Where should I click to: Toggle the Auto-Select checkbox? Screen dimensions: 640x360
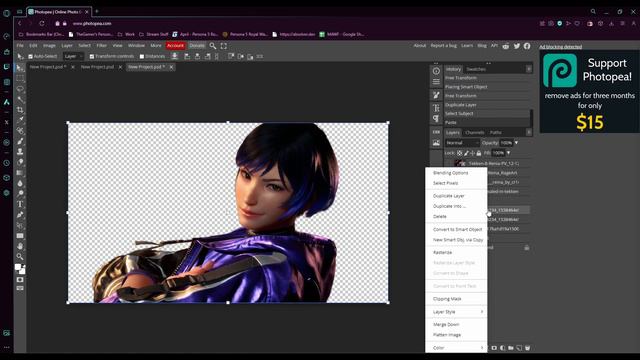coord(30,56)
